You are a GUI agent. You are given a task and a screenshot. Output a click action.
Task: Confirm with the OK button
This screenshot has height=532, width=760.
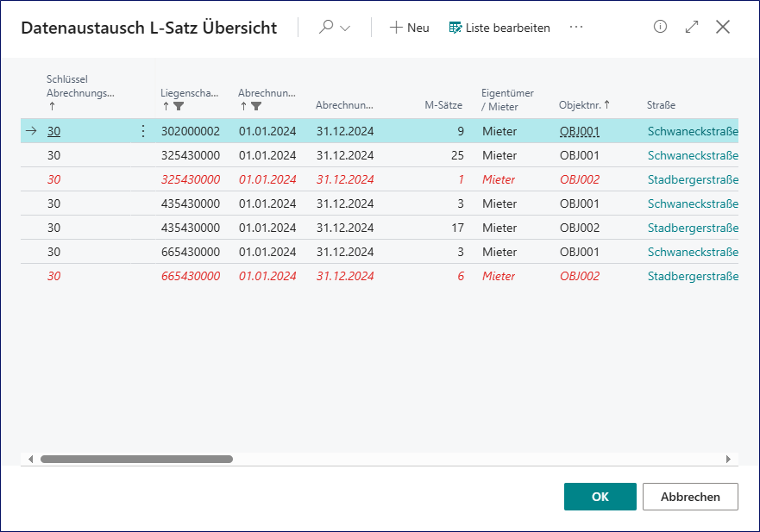pos(600,497)
